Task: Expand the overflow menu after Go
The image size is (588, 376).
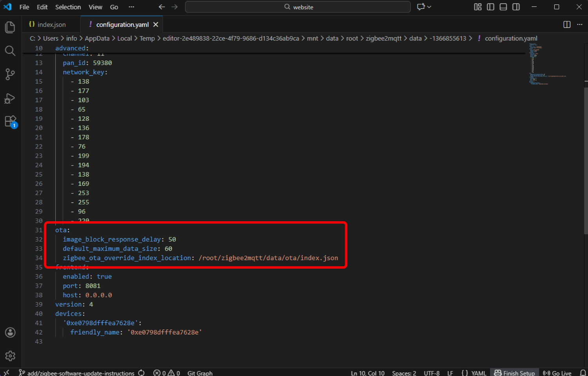Action: (x=131, y=7)
